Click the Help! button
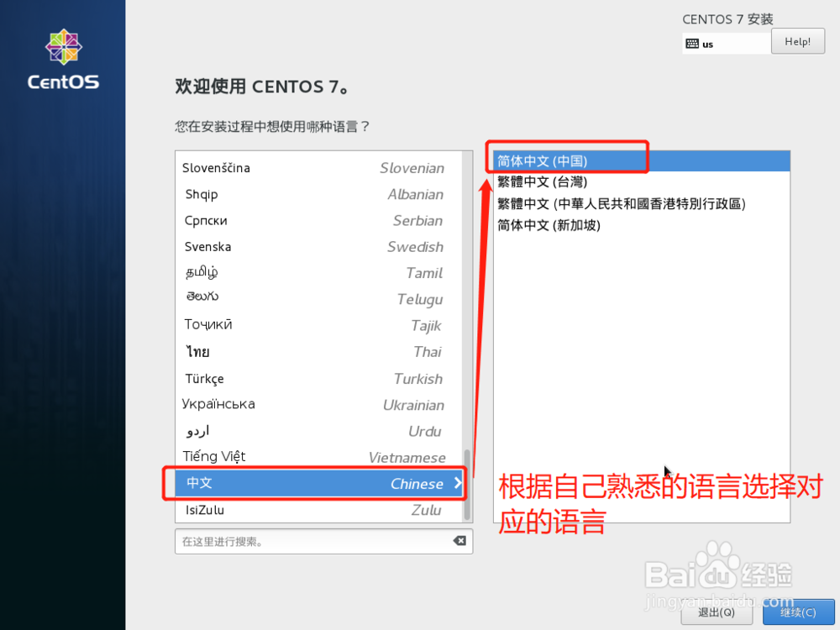Screen dimensions: 840x630 click(x=798, y=41)
